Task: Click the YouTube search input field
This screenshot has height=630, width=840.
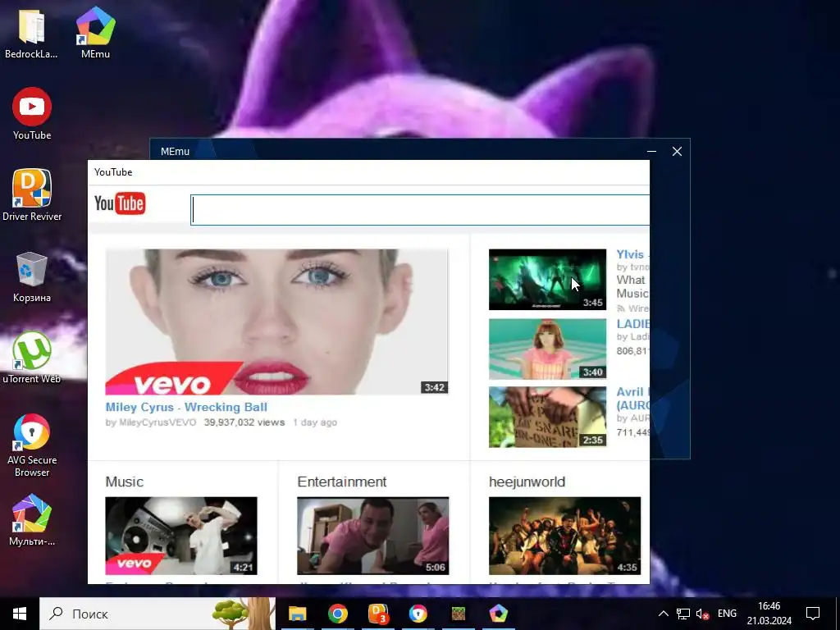Action: tap(420, 209)
